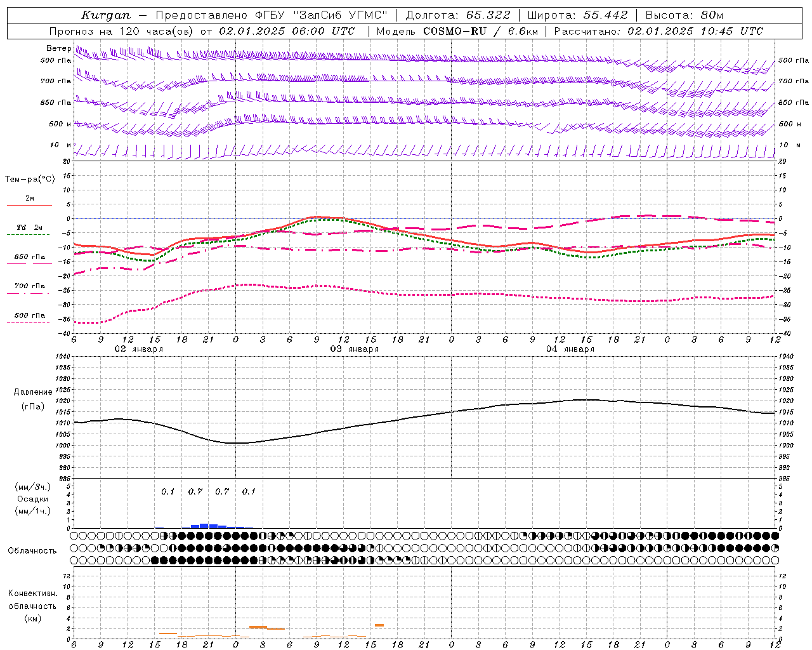Select the Высота: 80м header field
812x650 pixels.
684,15
